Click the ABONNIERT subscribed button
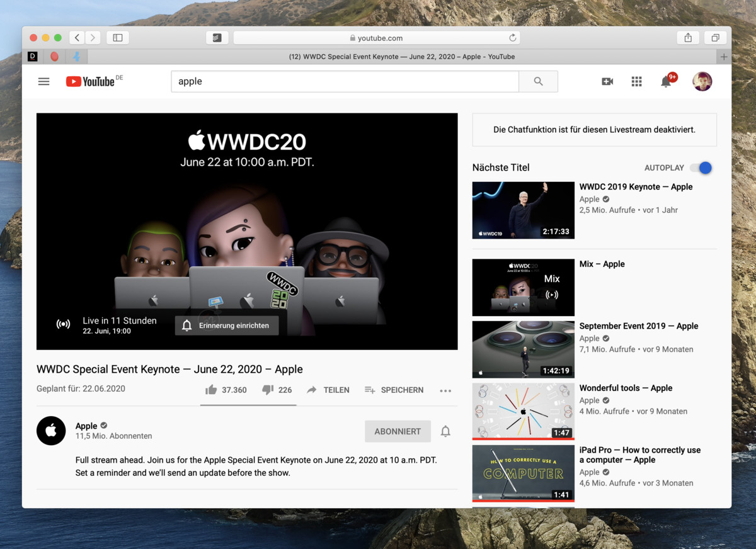The height and width of the screenshot is (549, 756). pyautogui.click(x=398, y=431)
